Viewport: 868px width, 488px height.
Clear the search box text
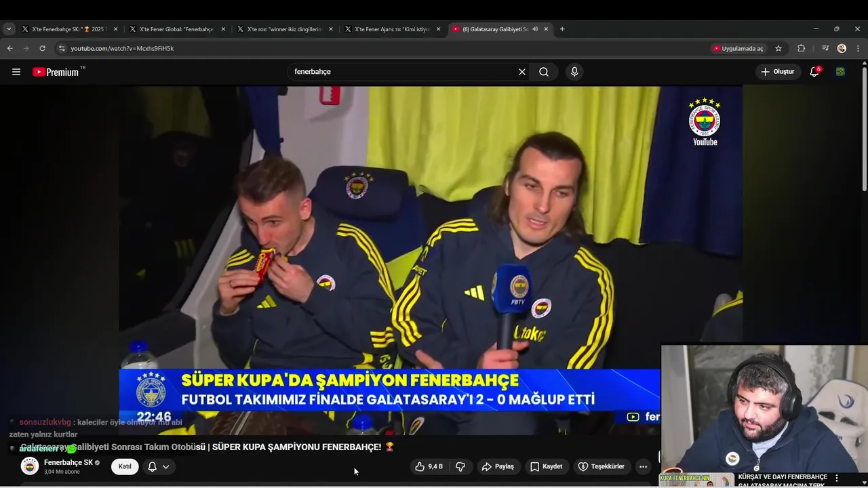click(522, 72)
